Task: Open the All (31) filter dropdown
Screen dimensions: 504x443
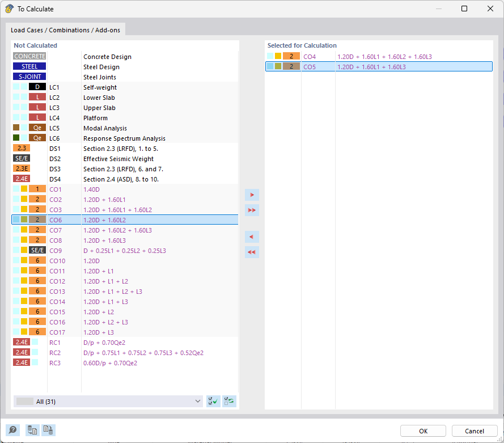Action: point(108,401)
